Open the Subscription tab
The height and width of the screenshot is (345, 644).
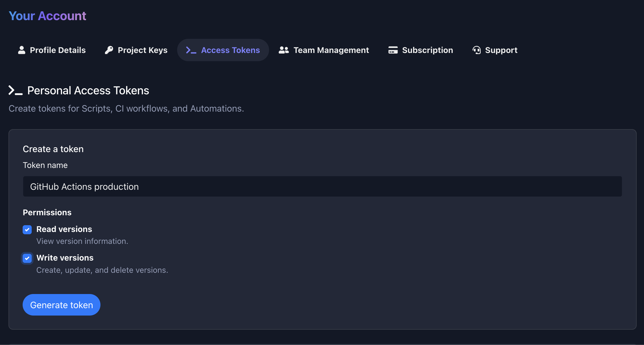click(420, 50)
